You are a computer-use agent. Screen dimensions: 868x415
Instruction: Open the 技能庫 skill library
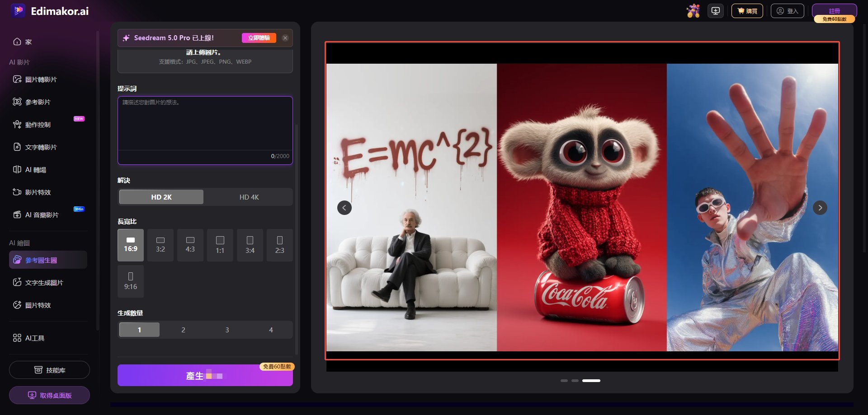coord(49,370)
